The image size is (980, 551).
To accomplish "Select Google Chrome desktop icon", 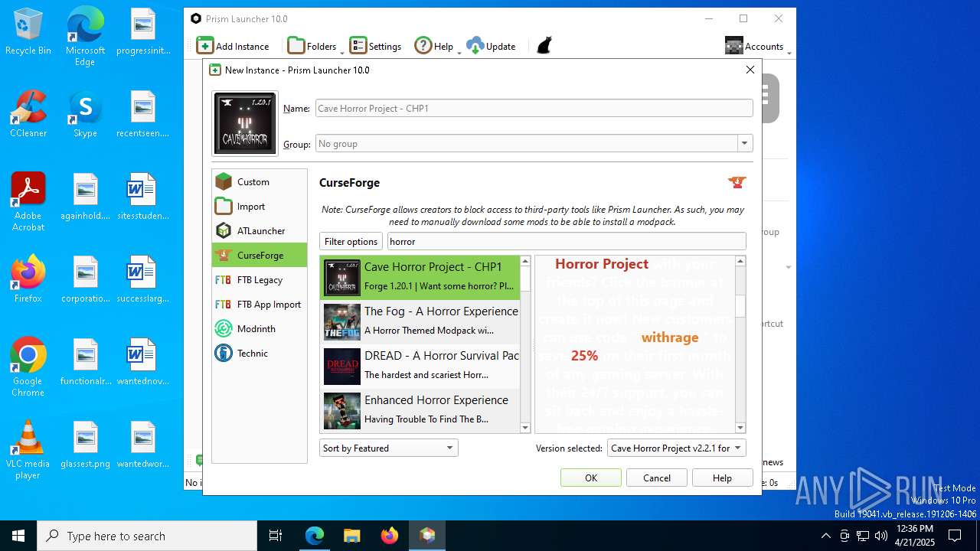I will [x=28, y=367].
